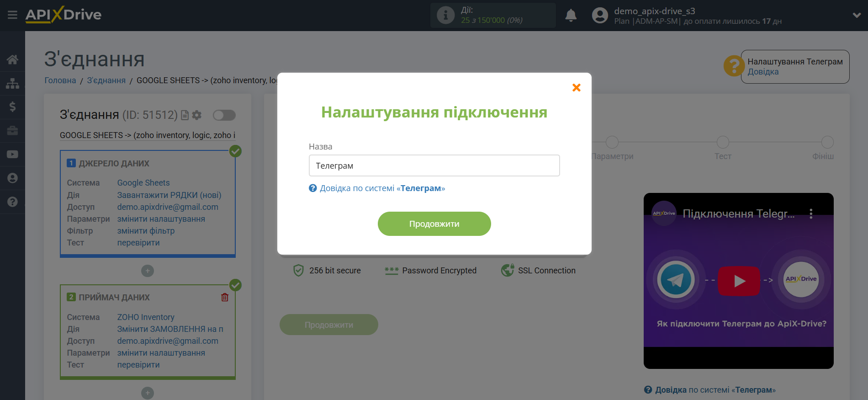Viewport: 868px width, 400px height.
Task: Open billing dollar sidebar icon
Action: click(x=12, y=107)
